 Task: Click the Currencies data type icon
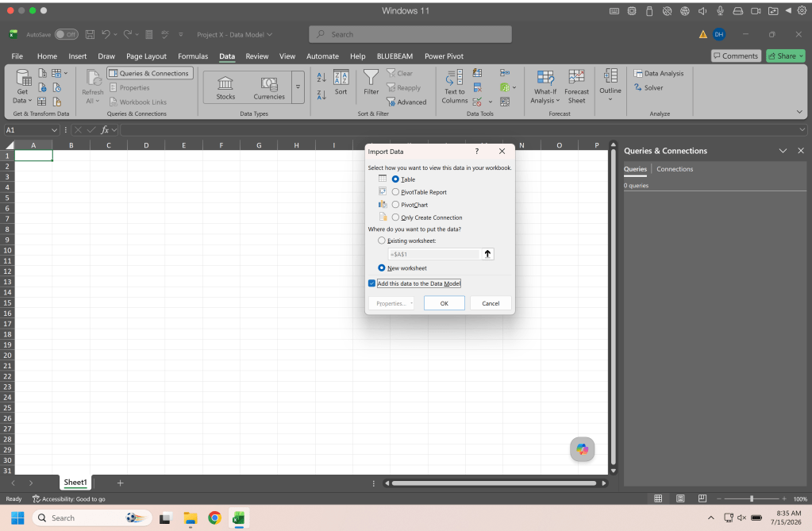(269, 83)
